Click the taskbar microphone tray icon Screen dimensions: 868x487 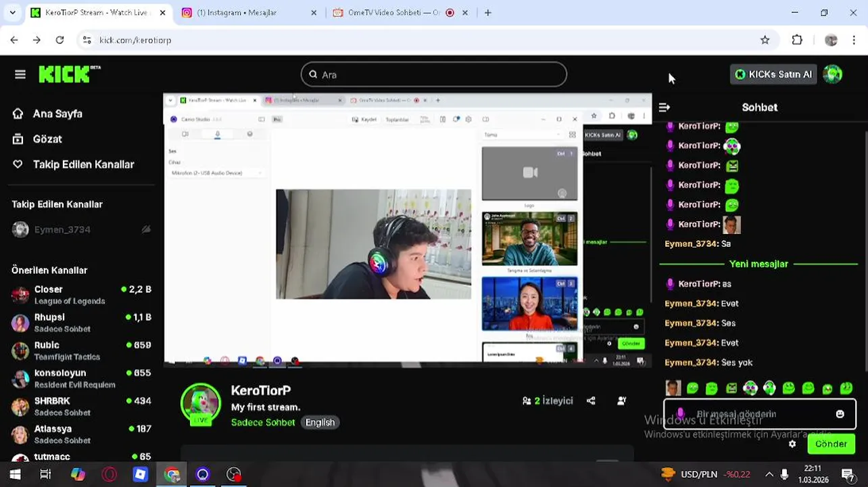pos(784,474)
